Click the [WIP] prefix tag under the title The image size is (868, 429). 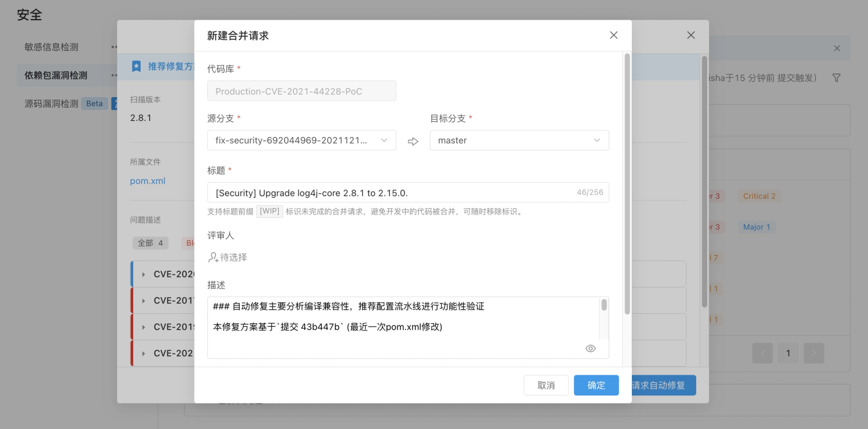coord(269,211)
